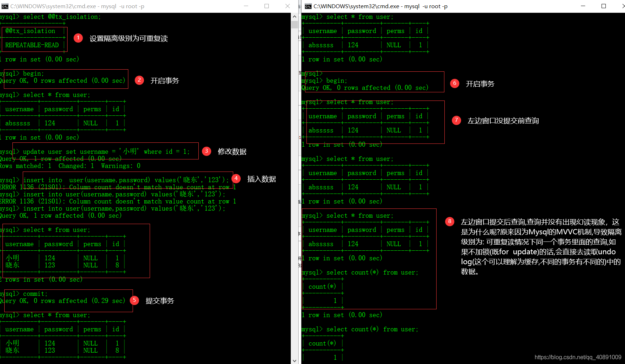Click 'Rows matched: 1 Changed: 1' line
Screen dimensions: 625x364
[x=70, y=166]
